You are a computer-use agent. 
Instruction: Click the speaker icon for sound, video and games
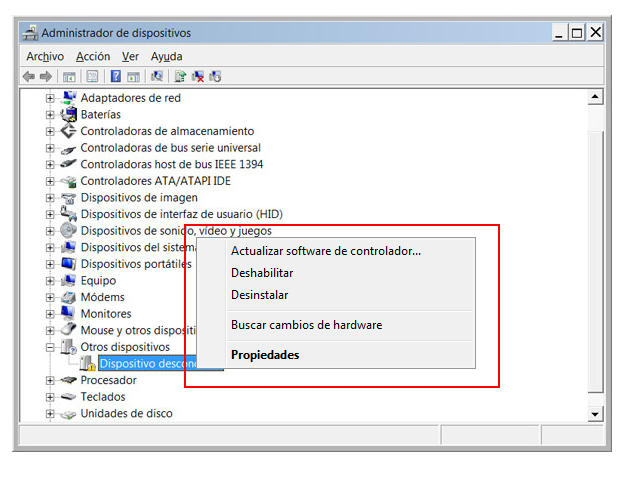pos(69,230)
